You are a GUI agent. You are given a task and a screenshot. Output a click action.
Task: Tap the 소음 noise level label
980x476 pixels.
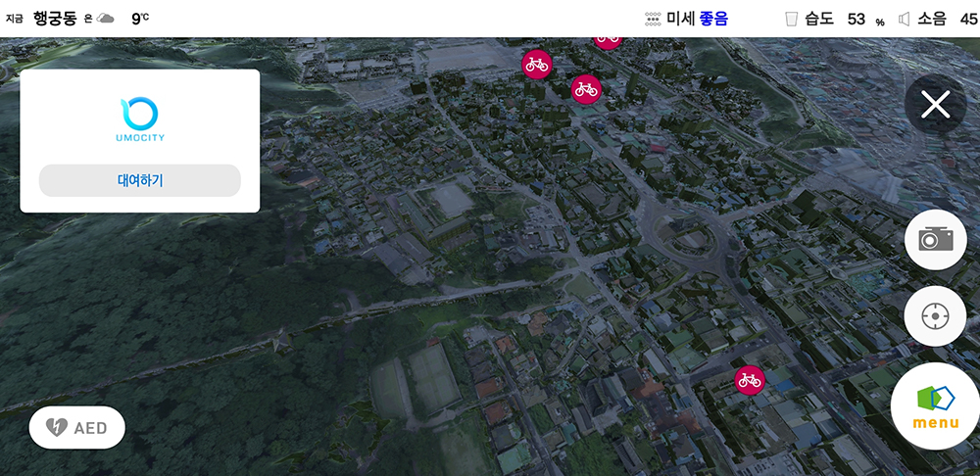[x=932, y=19]
